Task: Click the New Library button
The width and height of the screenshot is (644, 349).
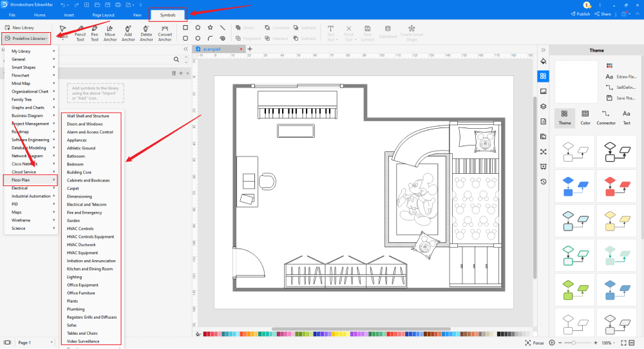Action: 19,28
